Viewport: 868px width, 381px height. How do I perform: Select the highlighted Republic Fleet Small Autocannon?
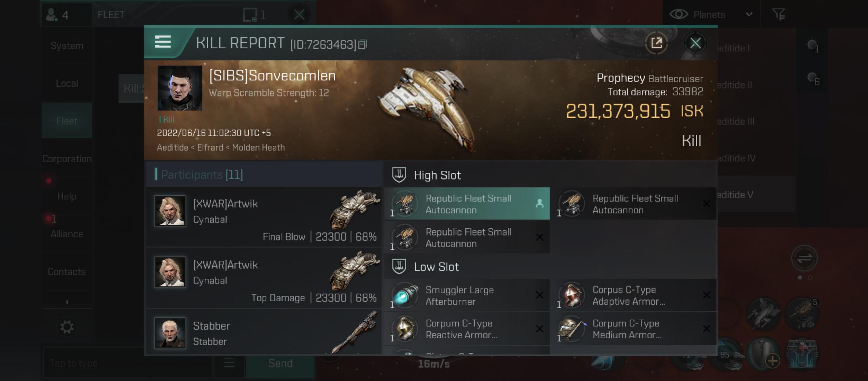(x=467, y=204)
